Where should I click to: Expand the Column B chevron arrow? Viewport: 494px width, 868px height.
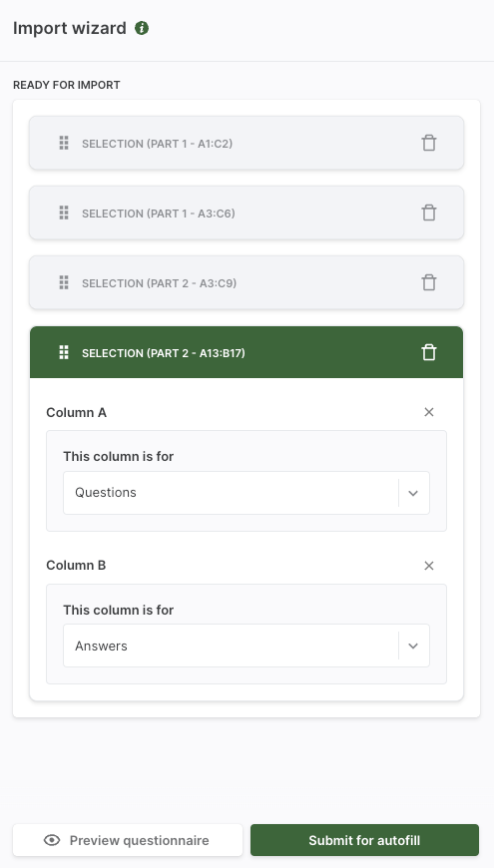point(413,647)
